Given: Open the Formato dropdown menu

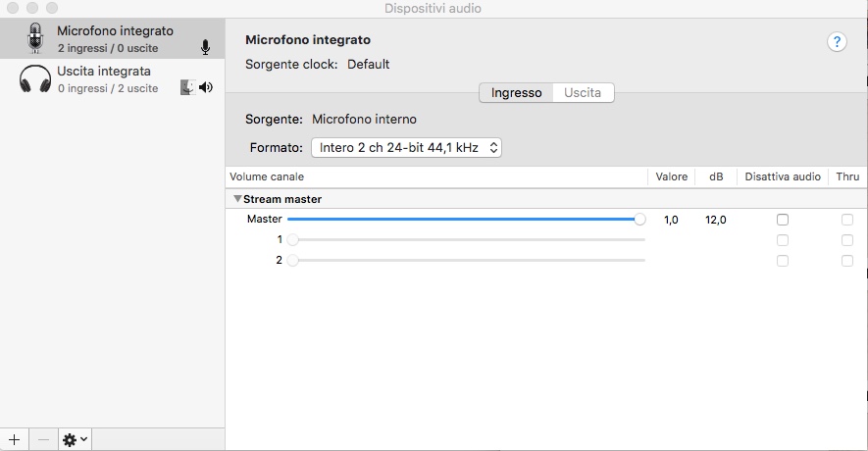Looking at the screenshot, I should (x=406, y=148).
